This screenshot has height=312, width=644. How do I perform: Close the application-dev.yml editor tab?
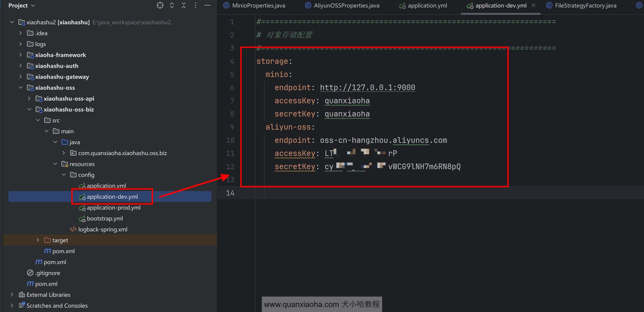(533, 5)
